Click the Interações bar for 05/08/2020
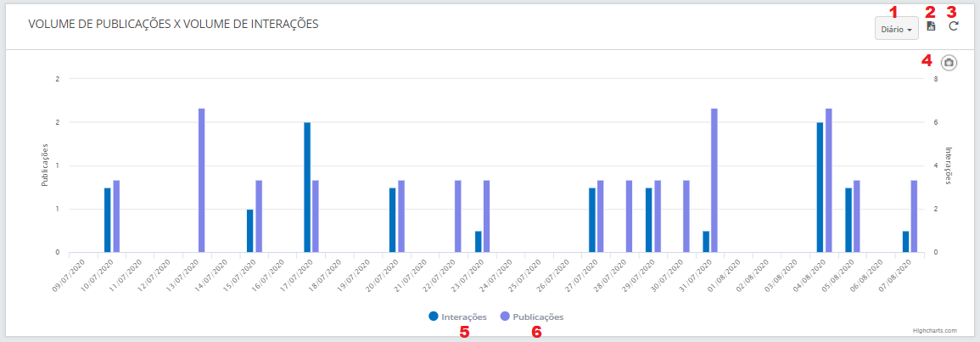 [848, 220]
